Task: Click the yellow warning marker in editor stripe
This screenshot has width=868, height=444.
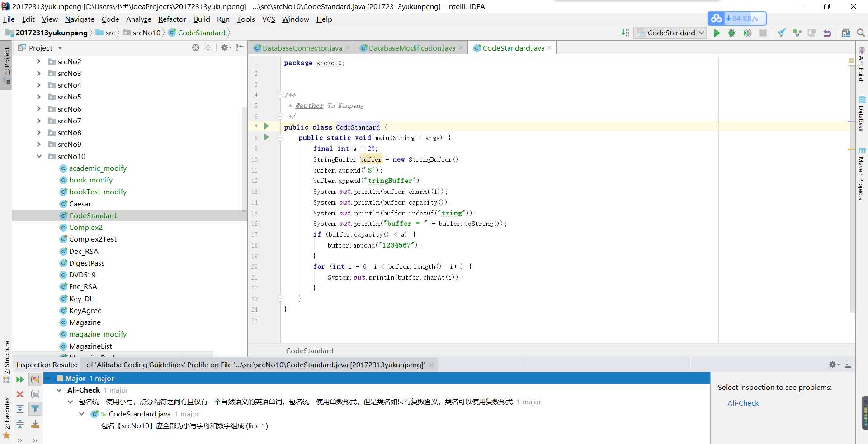Action: click(x=851, y=149)
